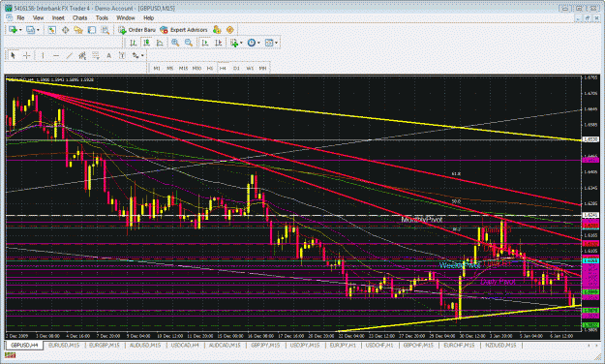The width and height of the screenshot is (605, 364).
Task: Open the View menu
Action: pyautogui.click(x=38, y=17)
